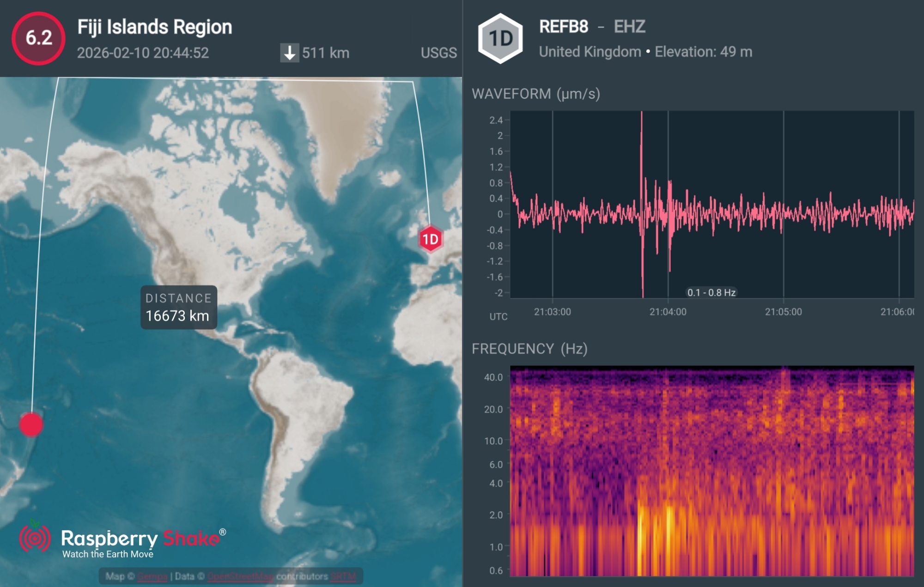924x587 pixels.
Task: Click the DISTANCE 16673 km tooltip box
Action: 178,307
